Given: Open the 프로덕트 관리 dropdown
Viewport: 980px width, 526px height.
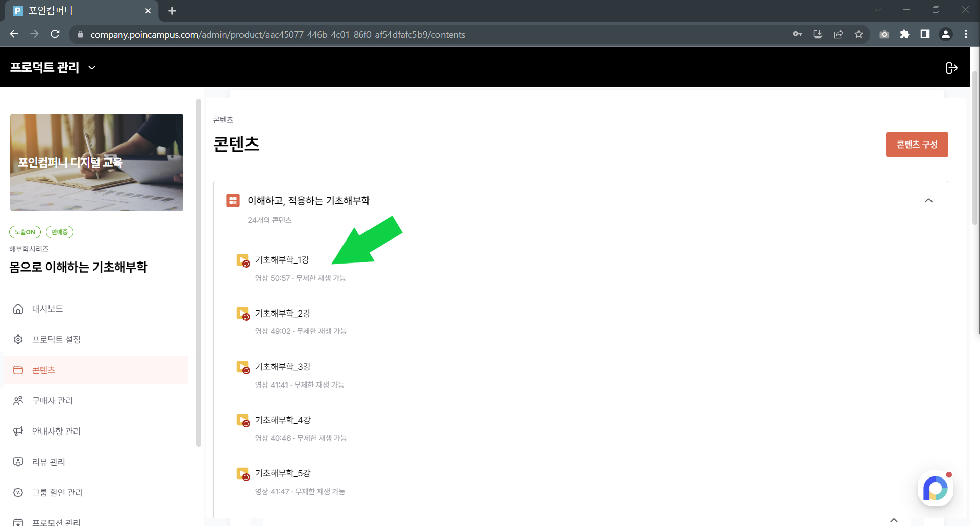Looking at the screenshot, I should pyautogui.click(x=53, y=67).
